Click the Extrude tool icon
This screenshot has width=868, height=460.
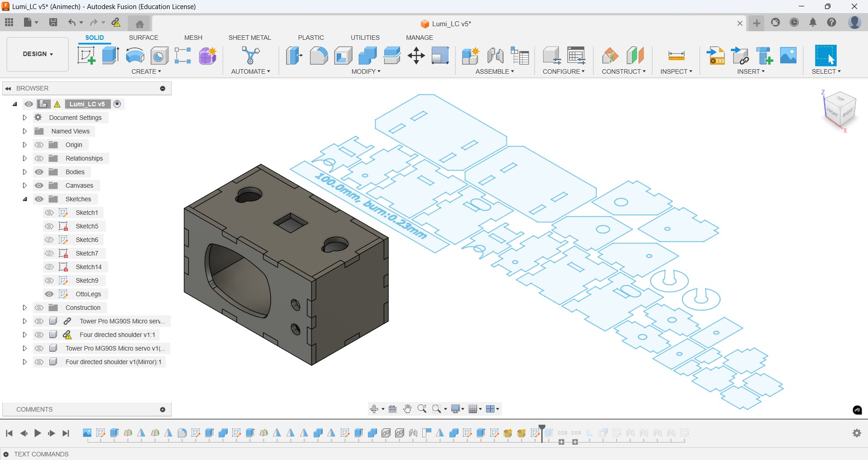(x=110, y=56)
